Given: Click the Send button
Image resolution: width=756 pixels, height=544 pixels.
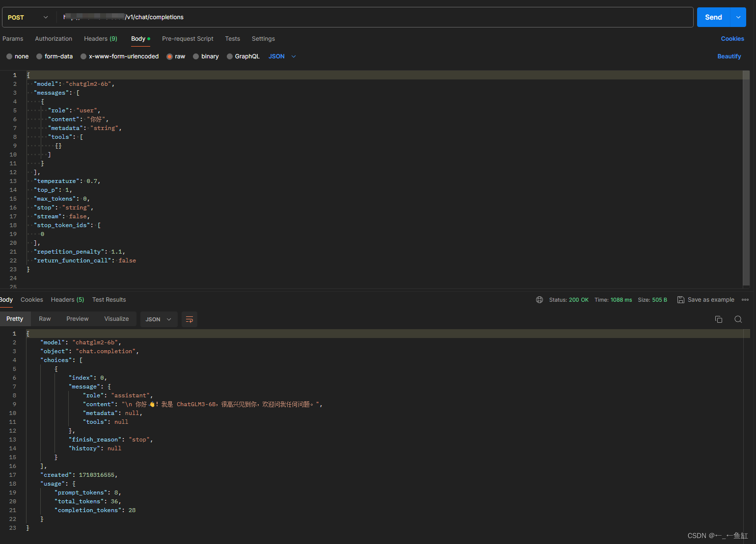Looking at the screenshot, I should pos(713,17).
